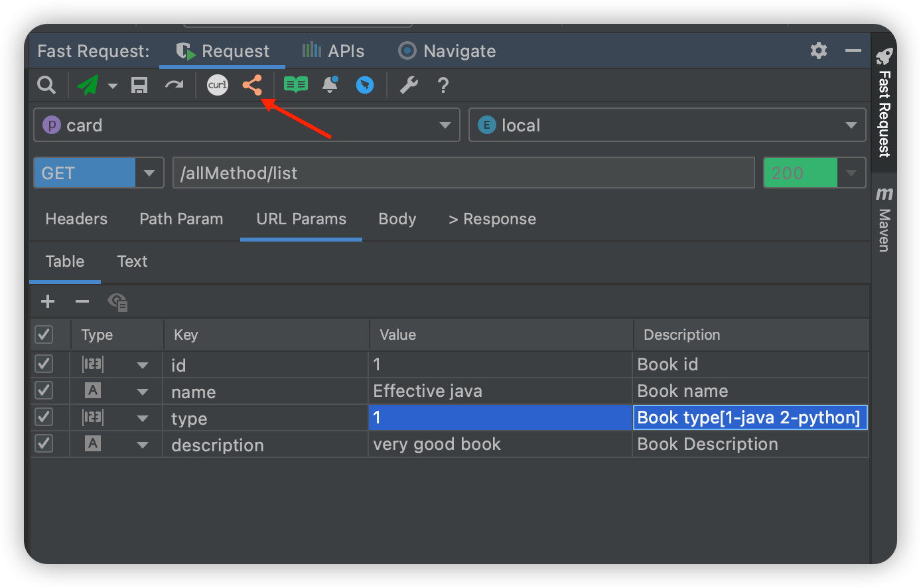Open the wrench tools icon

coord(409,85)
